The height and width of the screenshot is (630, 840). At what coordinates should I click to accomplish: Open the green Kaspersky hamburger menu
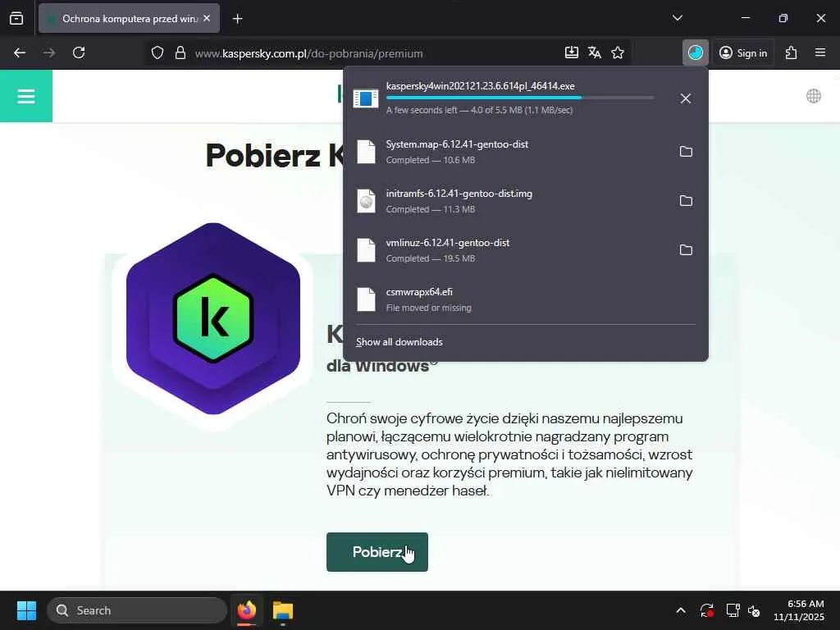(x=26, y=97)
